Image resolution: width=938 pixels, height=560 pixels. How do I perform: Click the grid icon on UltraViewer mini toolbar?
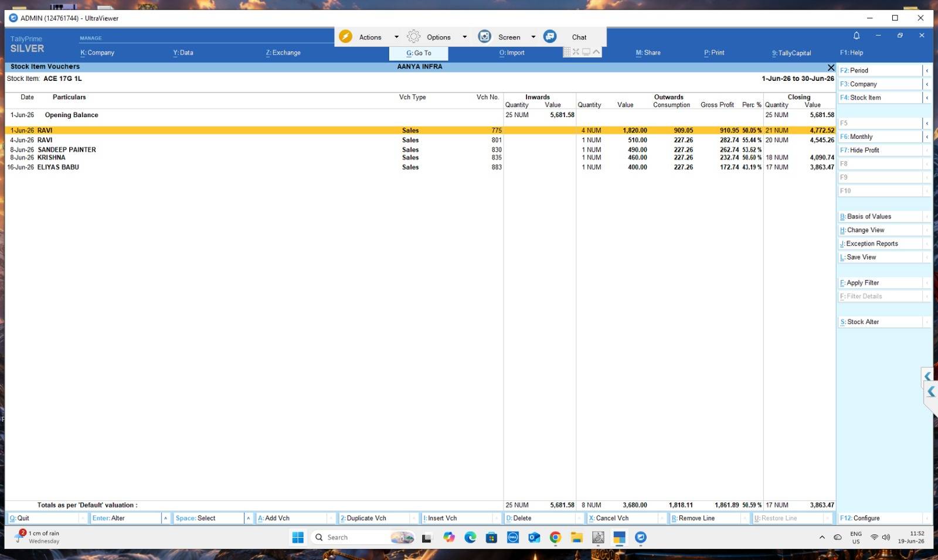[x=567, y=52]
